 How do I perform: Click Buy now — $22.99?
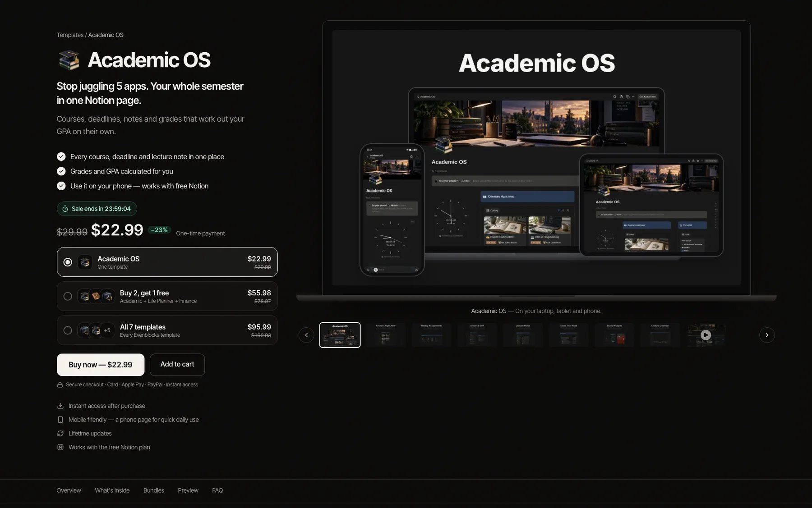(x=101, y=365)
